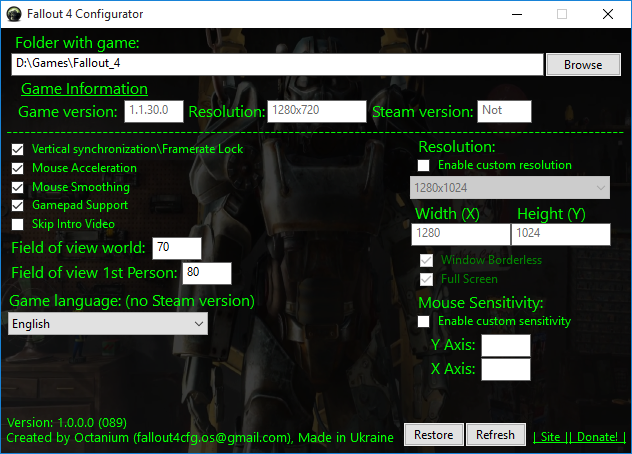
Task: Click the 'Mouse Sensitivity:' heading
Action: pos(481,302)
